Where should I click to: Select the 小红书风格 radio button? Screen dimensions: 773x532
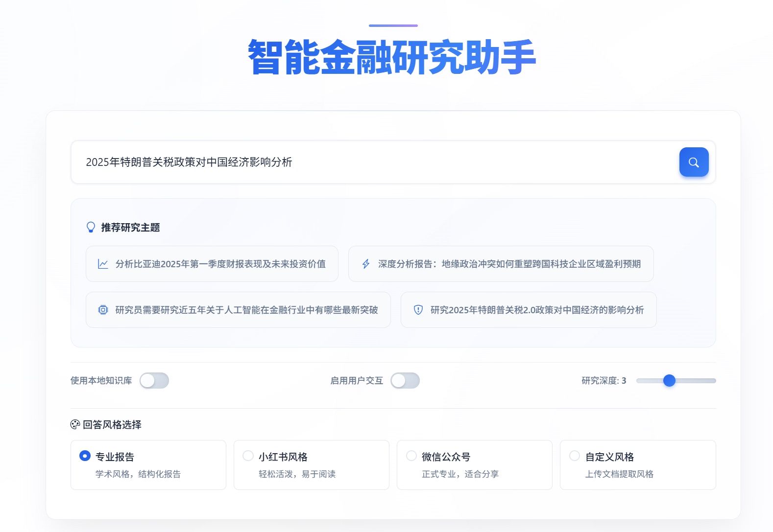click(x=248, y=456)
